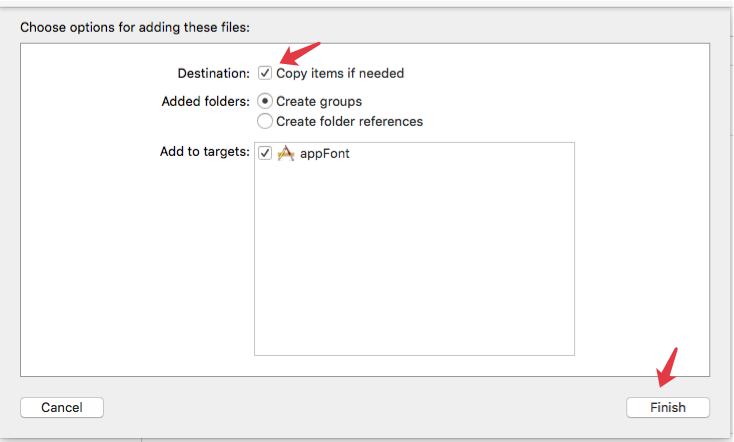This screenshot has width=734, height=442.
Task: Click the Create folder references label text
Action: pos(349,121)
